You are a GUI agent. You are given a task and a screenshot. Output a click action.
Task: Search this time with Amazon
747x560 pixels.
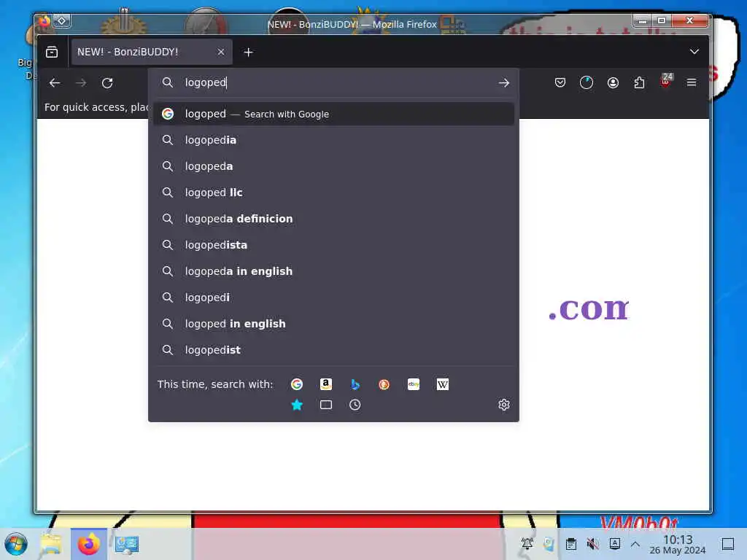pos(326,384)
